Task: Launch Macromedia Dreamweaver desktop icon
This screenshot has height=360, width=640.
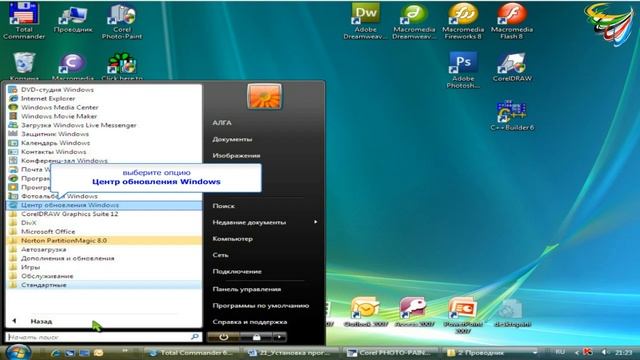Action: point(413,21)
